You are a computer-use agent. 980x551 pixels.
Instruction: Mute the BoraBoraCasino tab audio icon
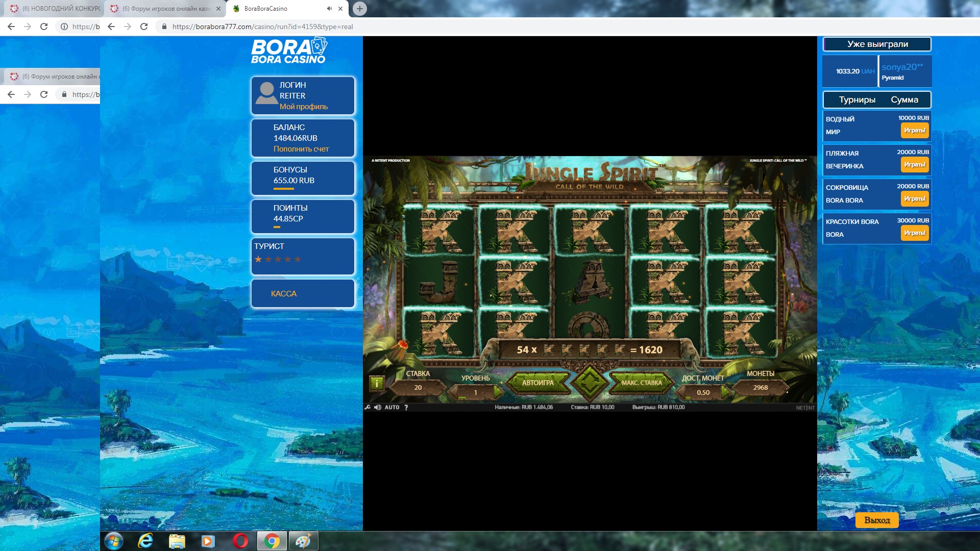point(329,9)
